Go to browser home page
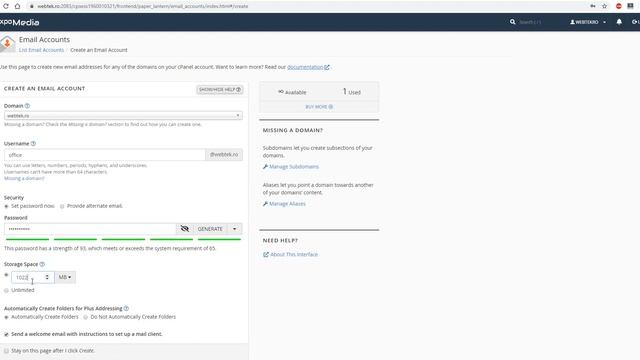Viewport: 640px width, 360px height. [x=17, y=6]
